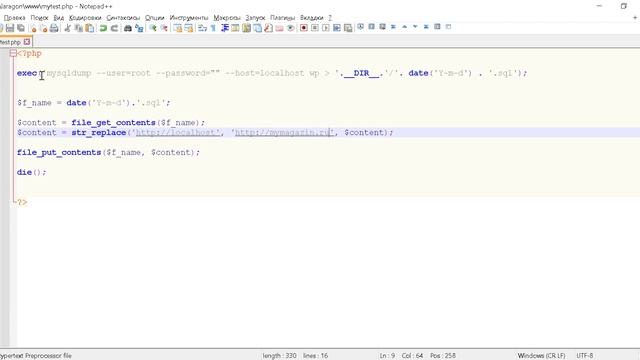Click the stop macro recording icon
This screenshot has height=360, width=640.
(x=315, y=28)
